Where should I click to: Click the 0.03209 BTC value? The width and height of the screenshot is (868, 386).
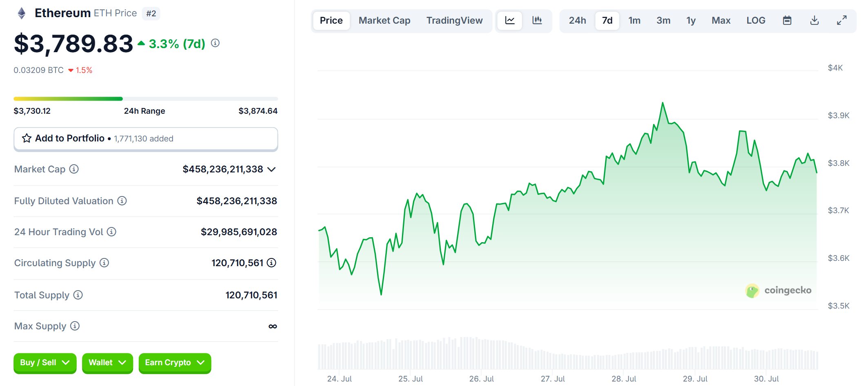click(38, 70)
